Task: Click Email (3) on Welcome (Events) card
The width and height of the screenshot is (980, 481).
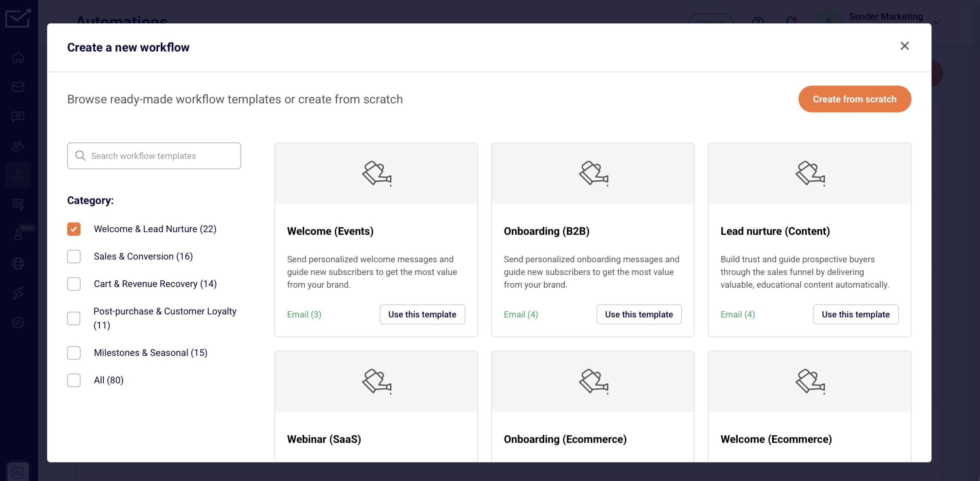Action: coord(304,314)
